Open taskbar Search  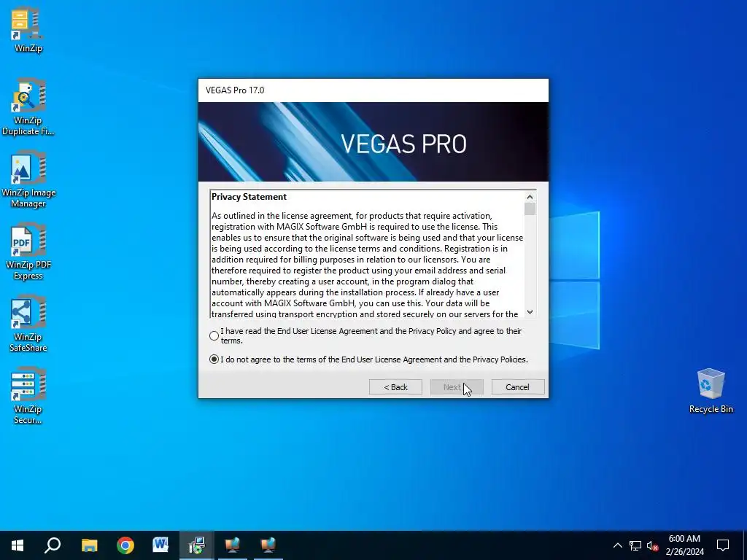[x=53, y=545]
